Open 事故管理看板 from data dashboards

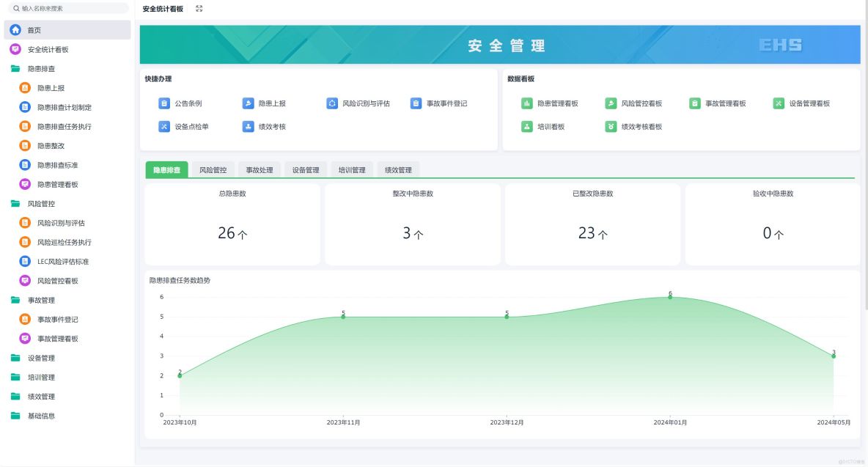(695, 103)
